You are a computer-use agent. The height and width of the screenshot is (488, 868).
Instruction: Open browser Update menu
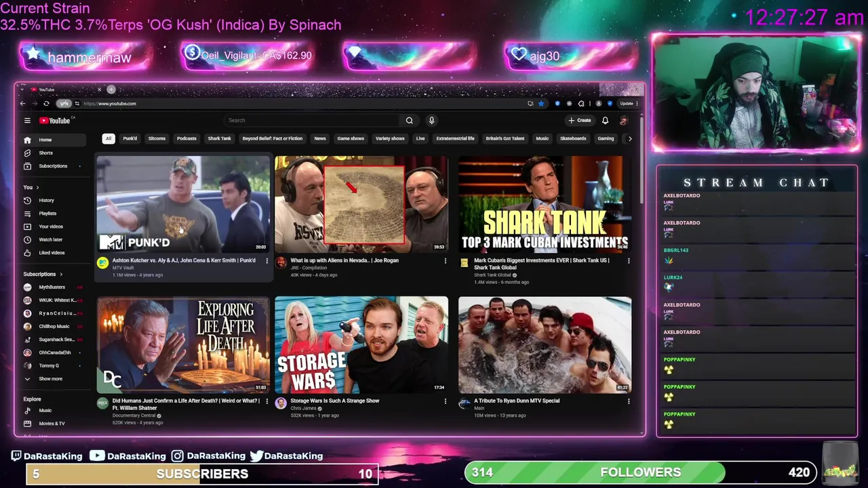(x=629, y=104)
